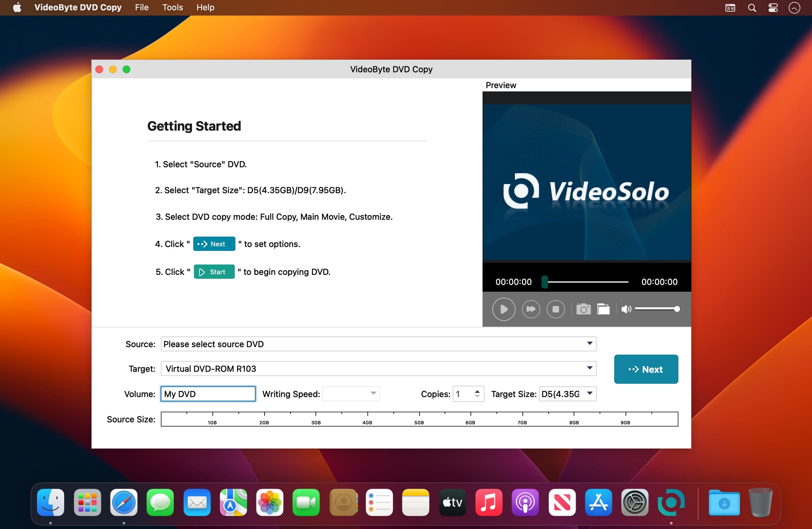Screen dimensions: 812x529
Task: Decrease Copies using the stepper down arrow
Action: [477, 397]
